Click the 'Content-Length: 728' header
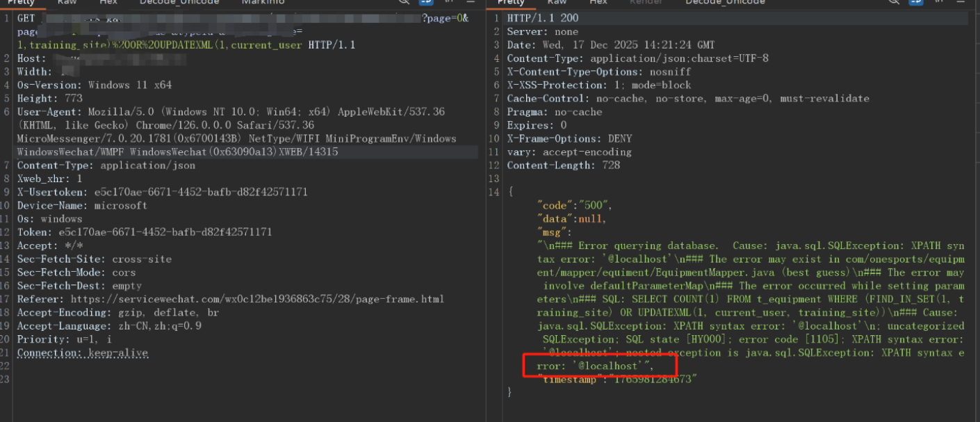 (x=563, y=165)
